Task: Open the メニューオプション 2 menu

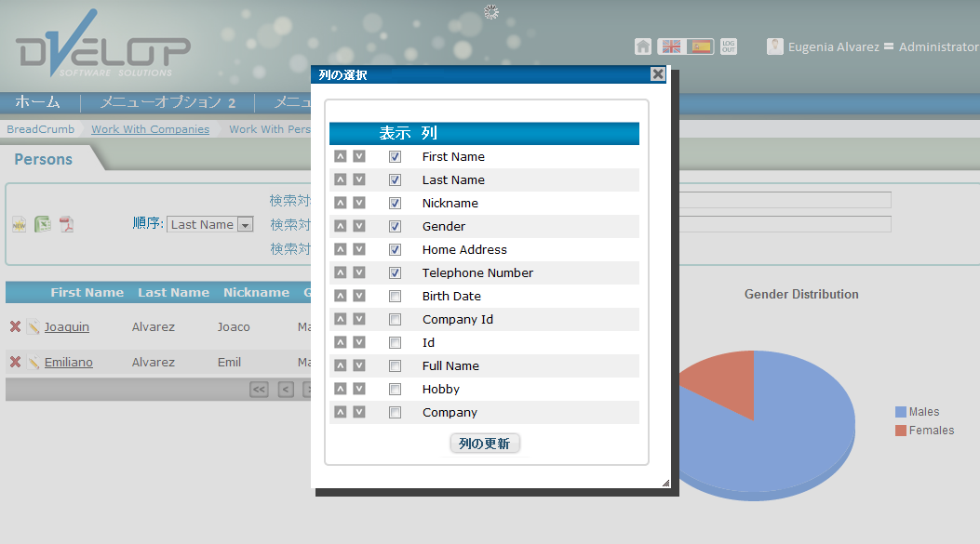Action: [168, 102]
